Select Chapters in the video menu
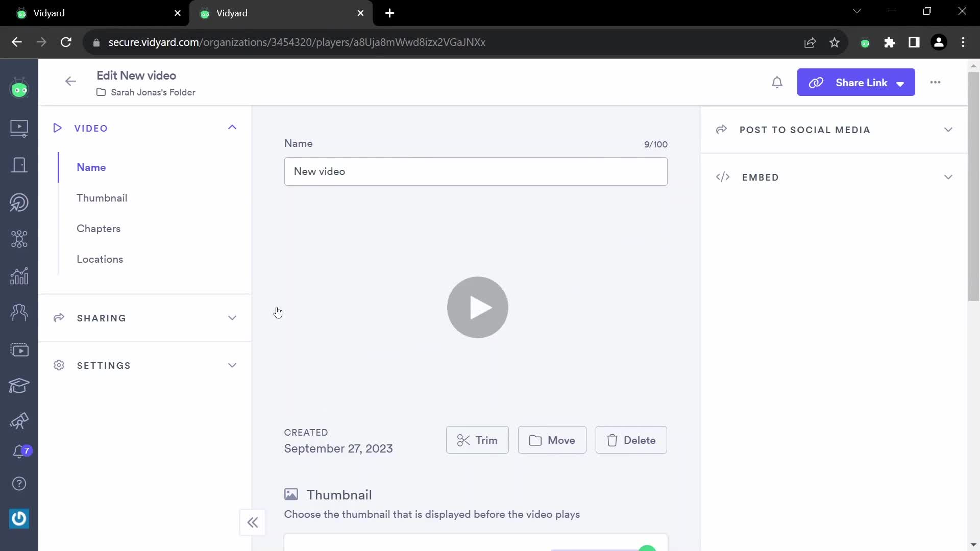This screenshot has width=980, height=551. pyautogui.click(x=99, y=229)
